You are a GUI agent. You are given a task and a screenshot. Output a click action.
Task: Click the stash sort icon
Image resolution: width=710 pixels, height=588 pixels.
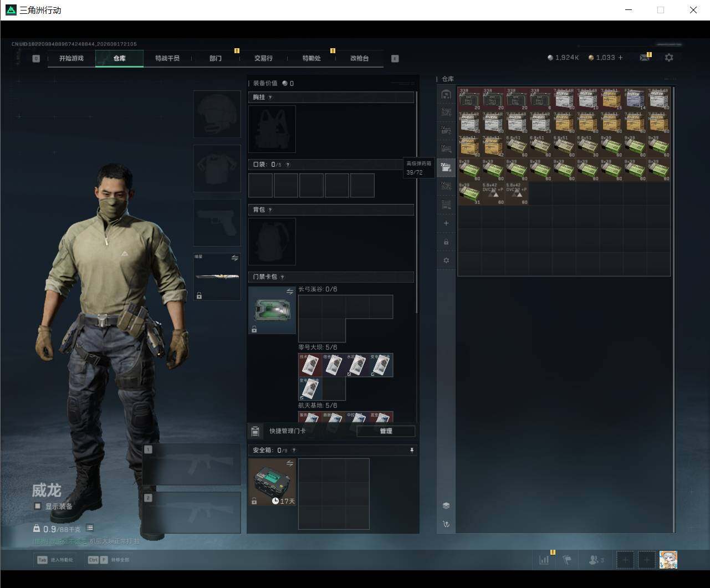pos(446,524)
